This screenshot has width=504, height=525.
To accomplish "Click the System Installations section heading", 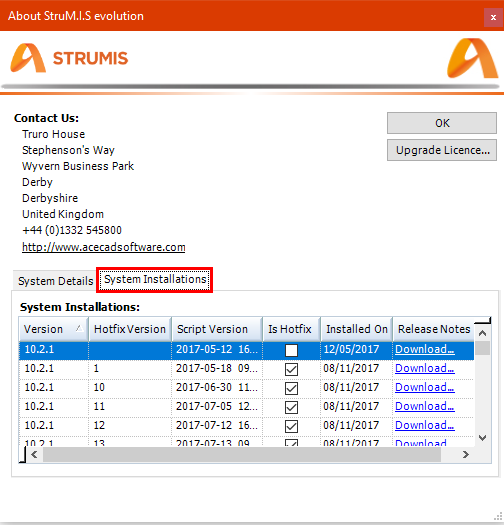I will click(80, 307).
